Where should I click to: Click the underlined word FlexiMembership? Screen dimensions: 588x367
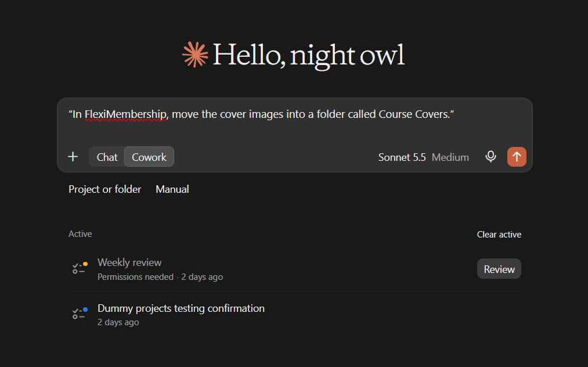click(125, 114)
